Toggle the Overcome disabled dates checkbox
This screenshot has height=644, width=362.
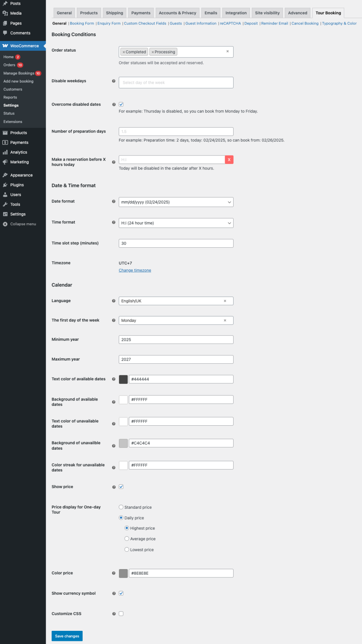tap(121, 104)
